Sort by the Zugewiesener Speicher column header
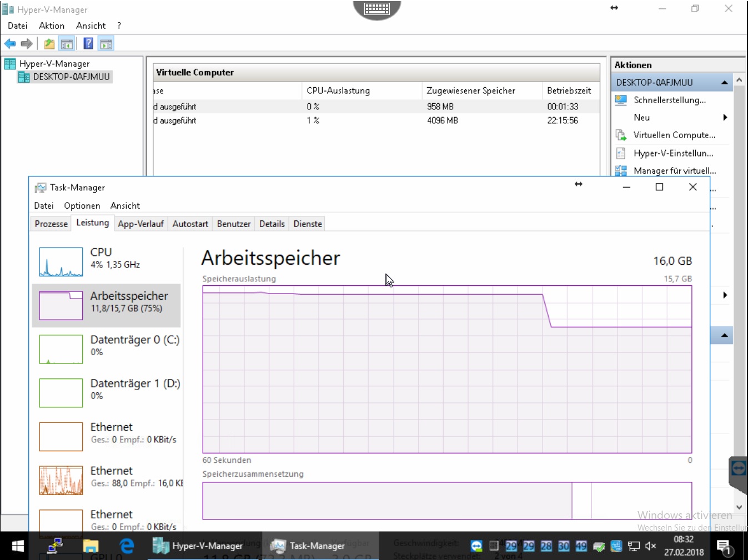Screen dimensions: 748x560 [x=481, y=90]
